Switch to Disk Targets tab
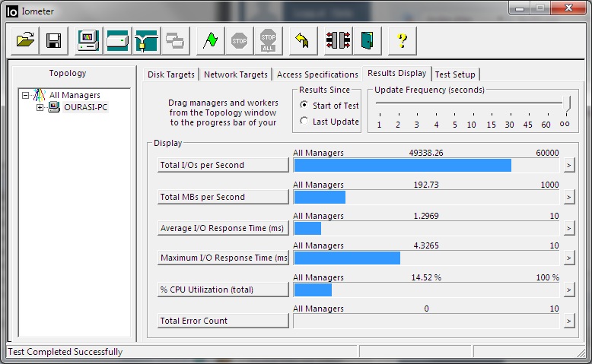Screen dimensions: 592x364 [x=171, y=74]
